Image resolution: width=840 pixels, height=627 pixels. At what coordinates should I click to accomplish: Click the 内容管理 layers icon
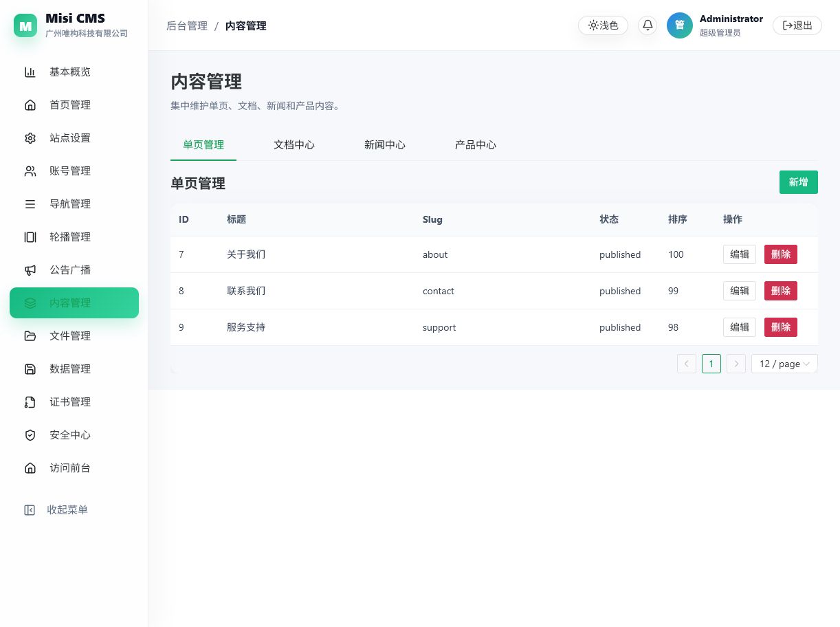(x=30, y=303)
